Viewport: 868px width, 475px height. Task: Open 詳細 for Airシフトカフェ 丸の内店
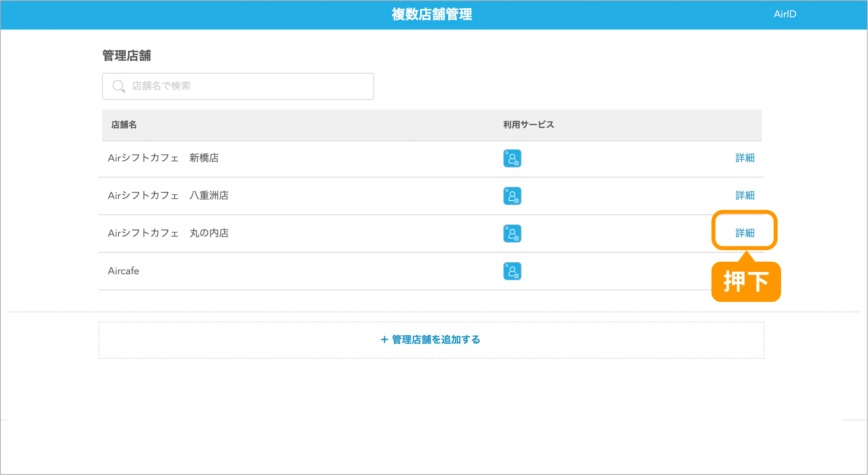click(745, 233)
